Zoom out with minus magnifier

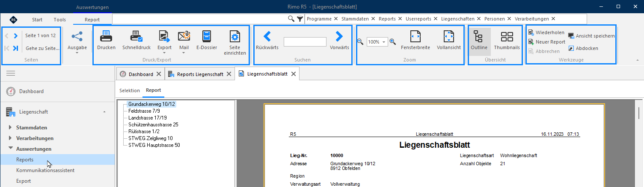click(360, 41)
